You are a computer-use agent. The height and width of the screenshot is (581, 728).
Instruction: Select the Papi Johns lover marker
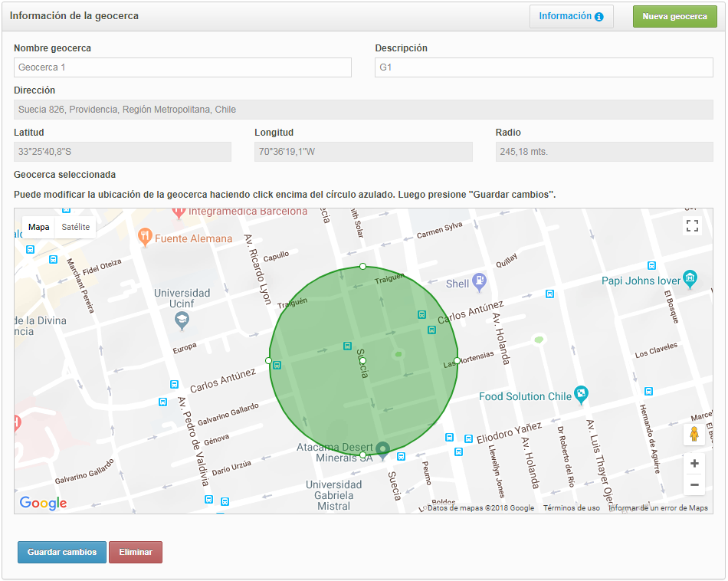pyautogui.click(x=690, y=278)
